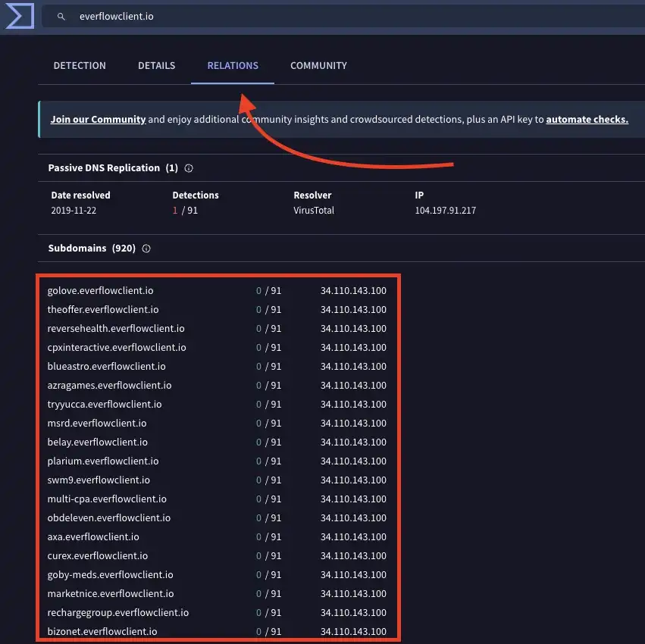This screenshot has height=644, width=645.
Task: Open axa.everflowclient.io subdomain
Action: [x=93, y=536]
